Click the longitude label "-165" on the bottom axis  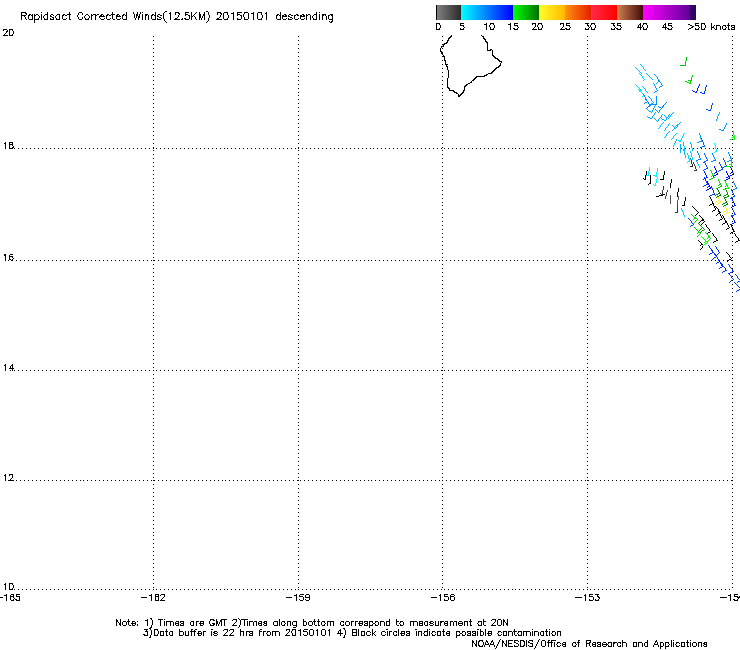coord(10,598)
